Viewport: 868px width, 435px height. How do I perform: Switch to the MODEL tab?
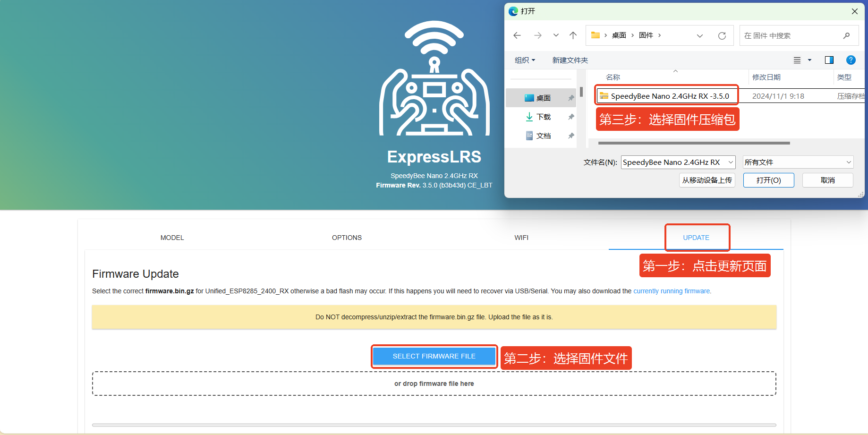(x=172, y=238)
